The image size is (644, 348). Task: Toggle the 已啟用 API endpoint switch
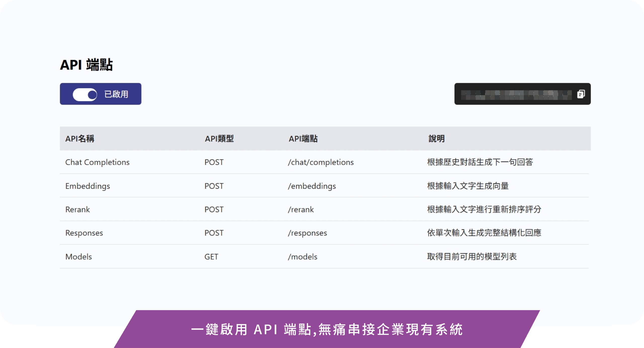85,94
